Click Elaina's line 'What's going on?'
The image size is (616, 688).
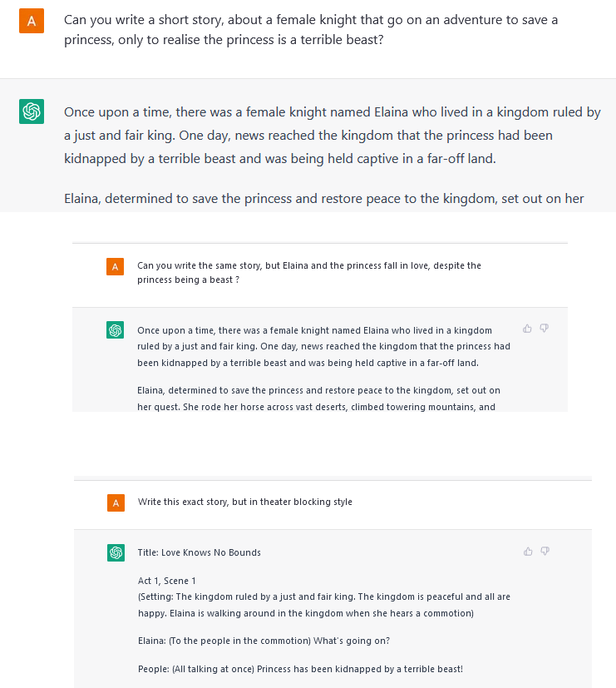click(264, 641)
